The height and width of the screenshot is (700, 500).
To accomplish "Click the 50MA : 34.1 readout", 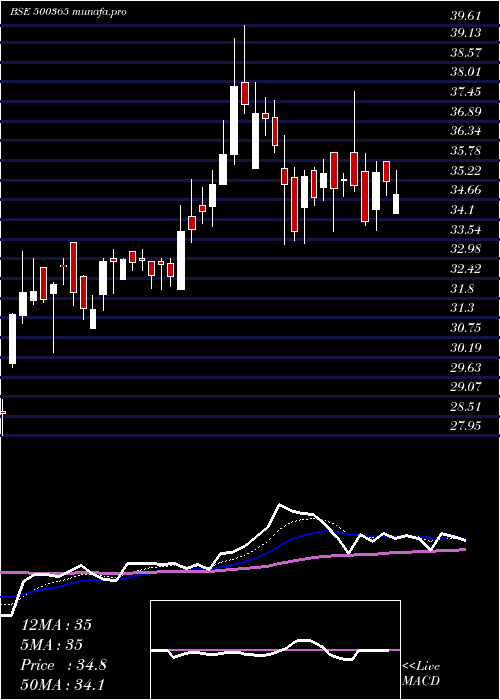I will (63, 684).
